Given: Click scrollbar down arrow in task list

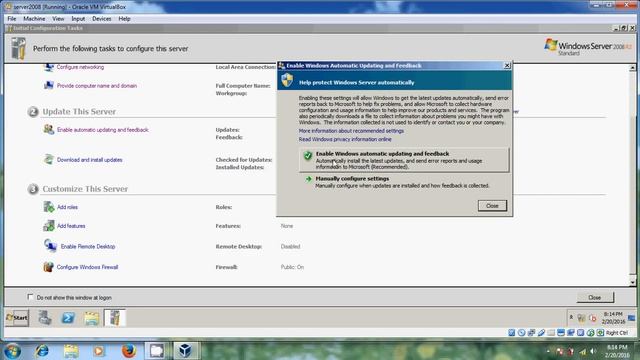Looking at the screenshot, I should point(632,282).
